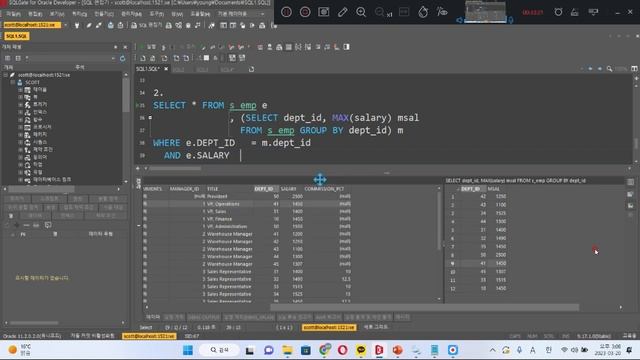Click the white stop square in editor toolbar
640x360 pixels.
click(207, 58)
